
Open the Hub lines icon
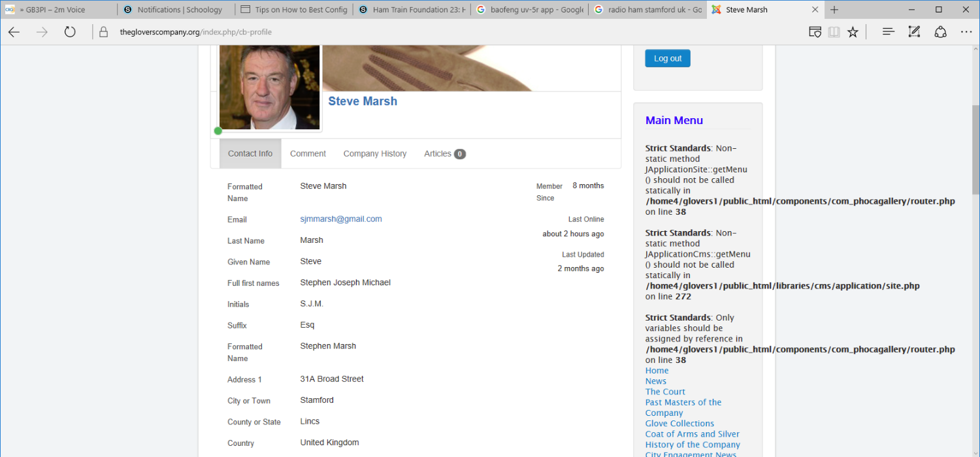pos(889,32)
